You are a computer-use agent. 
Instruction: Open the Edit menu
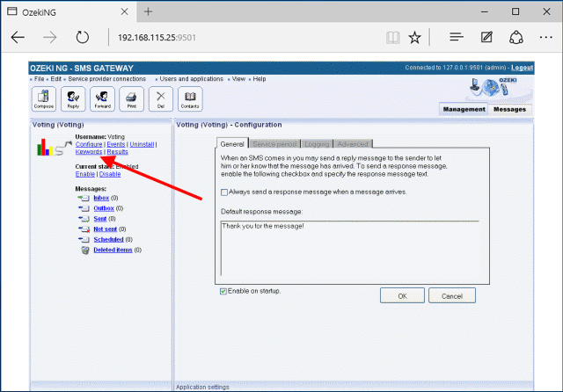pyautogui.click(x=56, y=79)
